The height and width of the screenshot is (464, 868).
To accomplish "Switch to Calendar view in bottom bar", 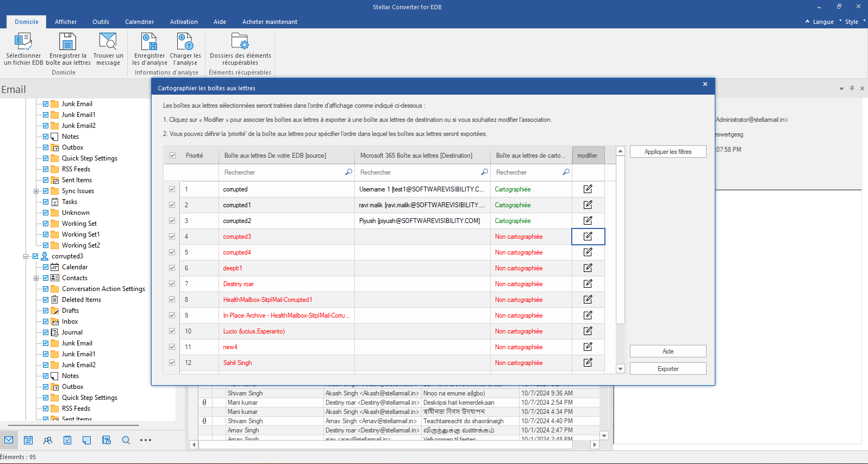I will 28,440.
